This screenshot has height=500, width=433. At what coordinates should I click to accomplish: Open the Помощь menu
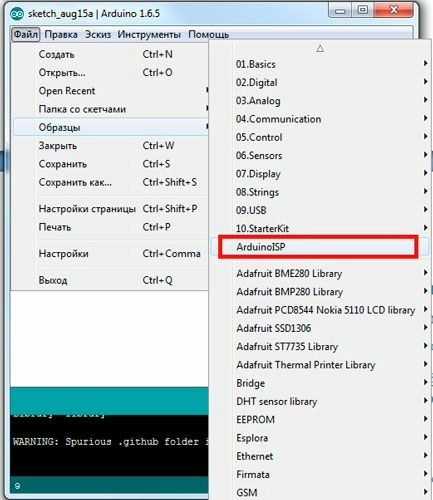point(209,35)
